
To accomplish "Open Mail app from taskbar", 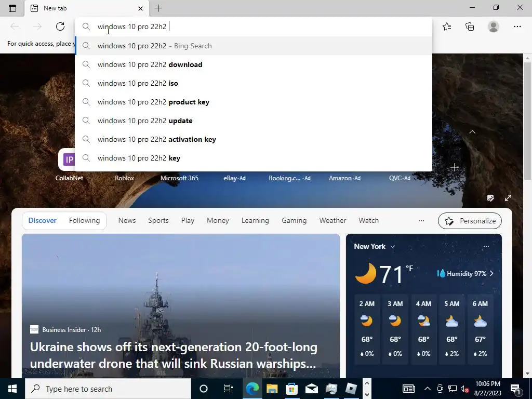I will pyautogui.click(x=311, y=389).
